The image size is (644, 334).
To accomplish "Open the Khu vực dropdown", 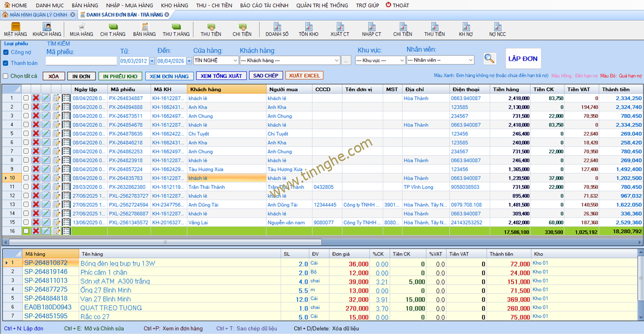I will coord(402,61).
